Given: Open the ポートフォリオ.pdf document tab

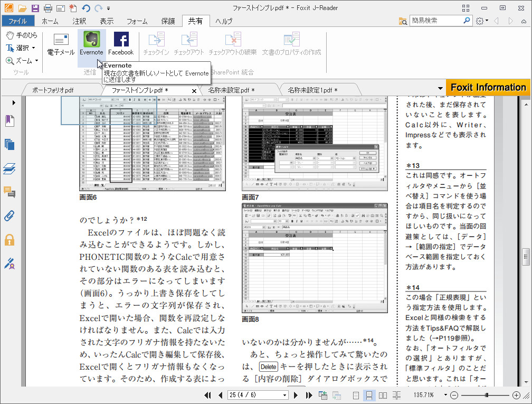Looking at the screenshot, I should click(x=52, y=90).
